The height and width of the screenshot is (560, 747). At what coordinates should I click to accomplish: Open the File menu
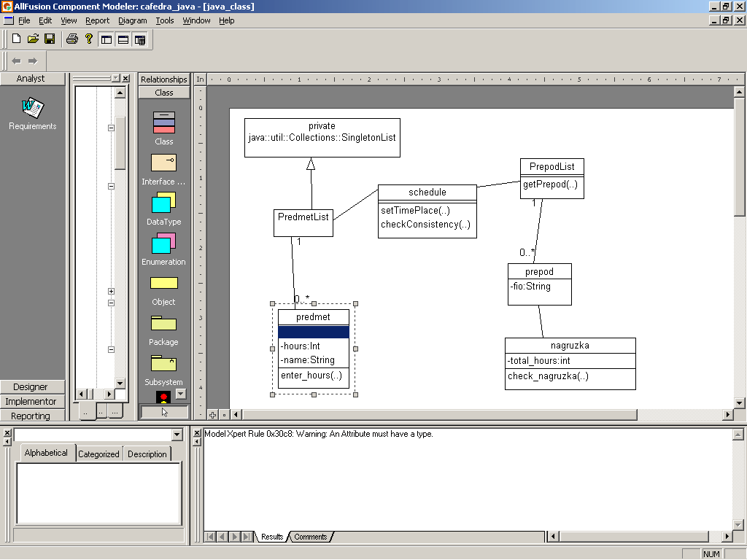(24, 20)
